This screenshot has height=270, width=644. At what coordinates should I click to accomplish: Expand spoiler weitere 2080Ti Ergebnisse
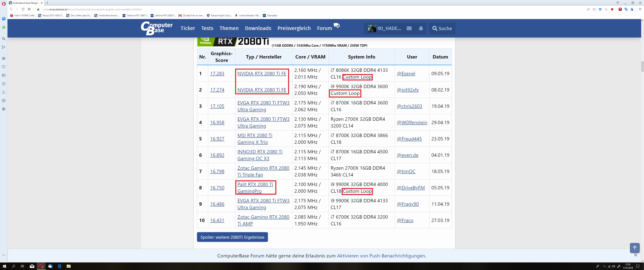(232, 237)
